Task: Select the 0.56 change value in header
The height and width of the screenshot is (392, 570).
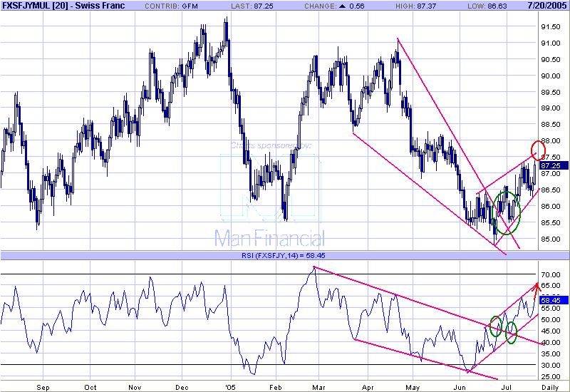Action: pyautogui.click(x=357, y=6)
